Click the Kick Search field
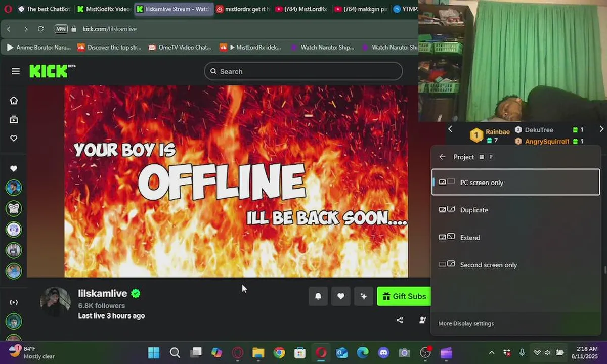607x364 pixels. [x=303, y=71]
